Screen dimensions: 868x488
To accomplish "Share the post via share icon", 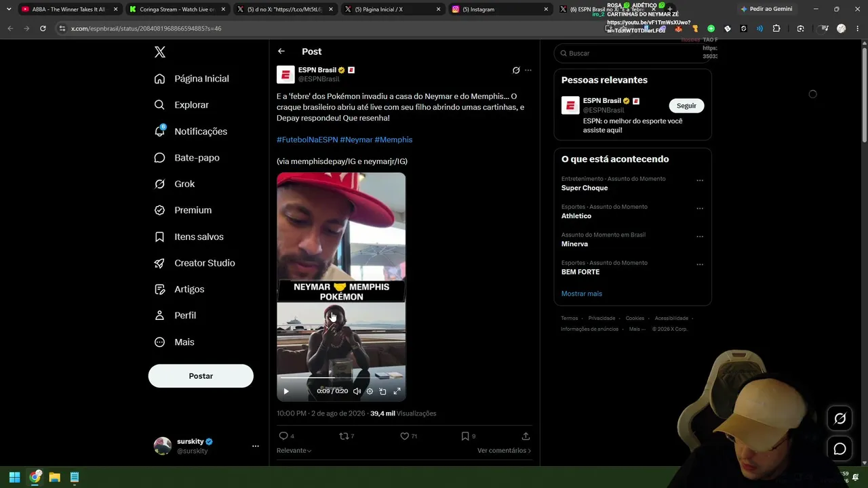I will pos(526,436).
